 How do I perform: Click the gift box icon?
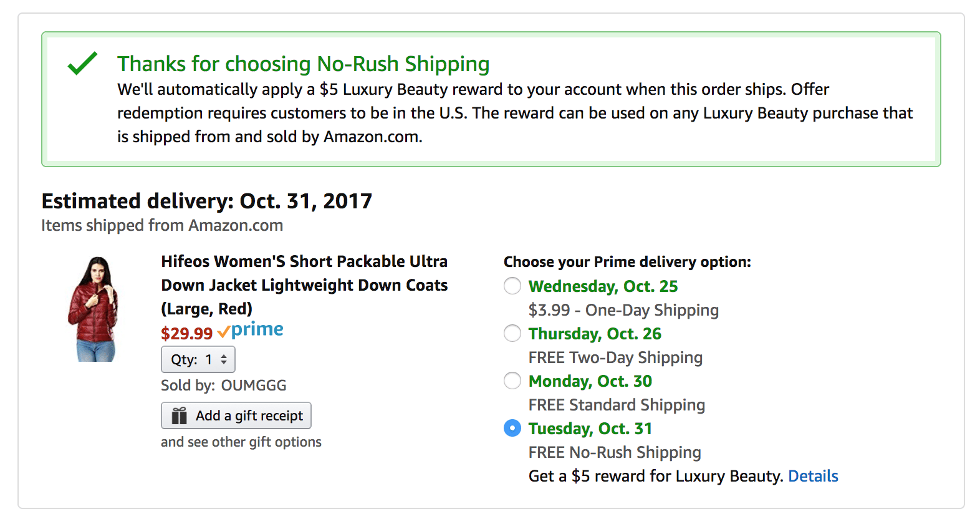pyautogui.click(x=180, y=415)
